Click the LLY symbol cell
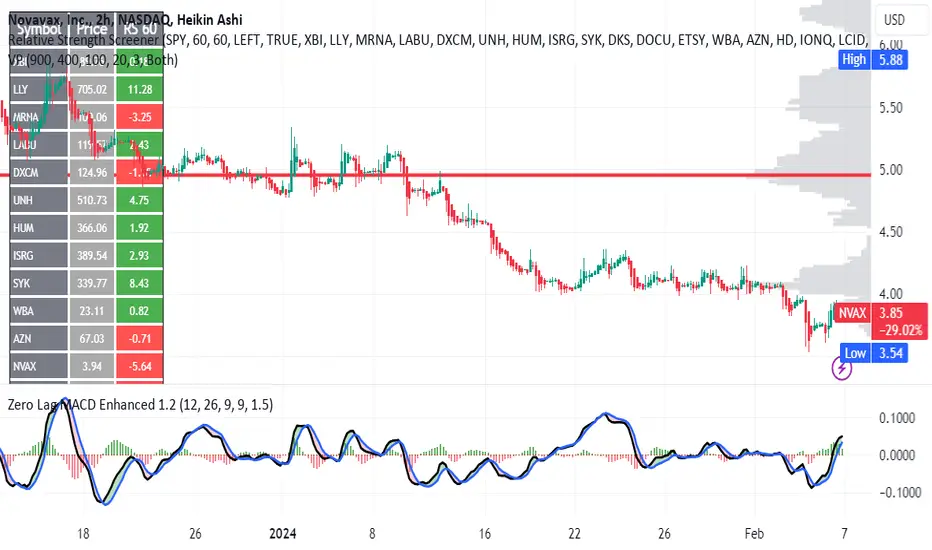This screenshot has width=932, height=550. (x=39, y=89)
